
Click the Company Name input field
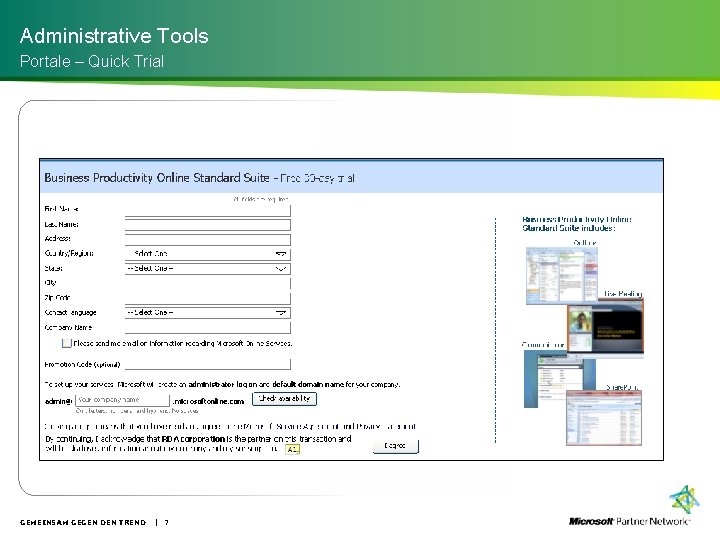tap(208, 327)
